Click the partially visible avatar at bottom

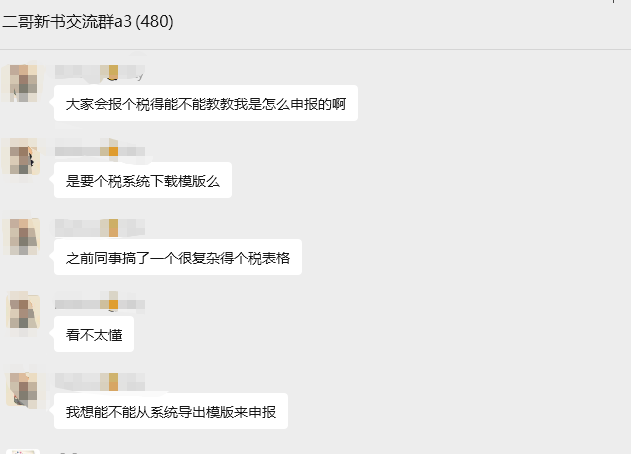[x=23, y=451]
